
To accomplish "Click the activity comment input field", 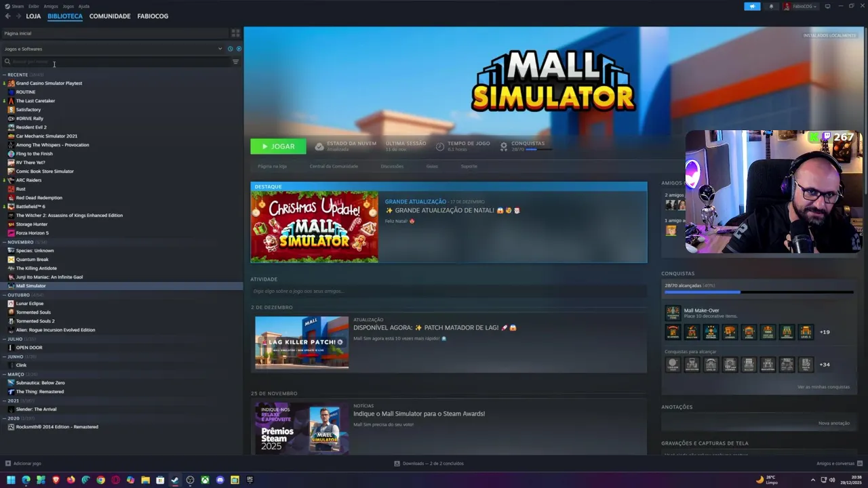I will [448, 291].
